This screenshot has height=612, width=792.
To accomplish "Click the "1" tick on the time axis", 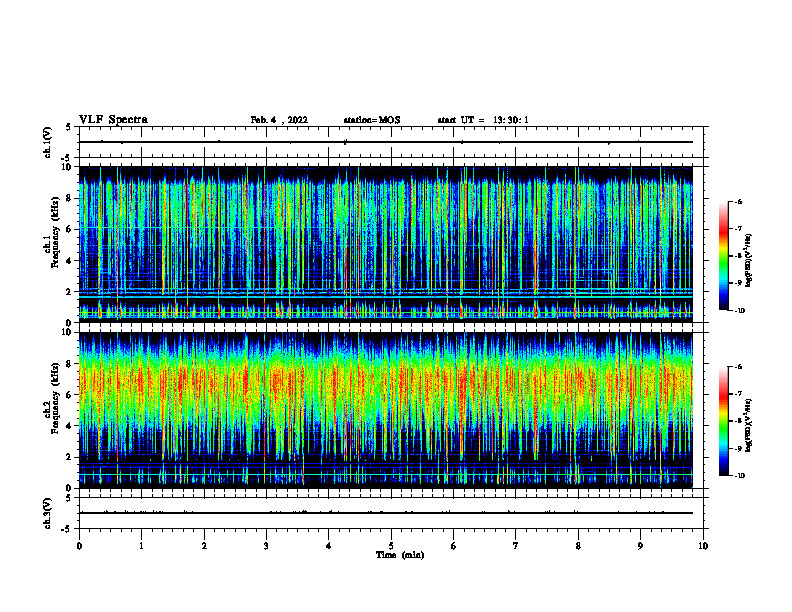I will [141, 546].
